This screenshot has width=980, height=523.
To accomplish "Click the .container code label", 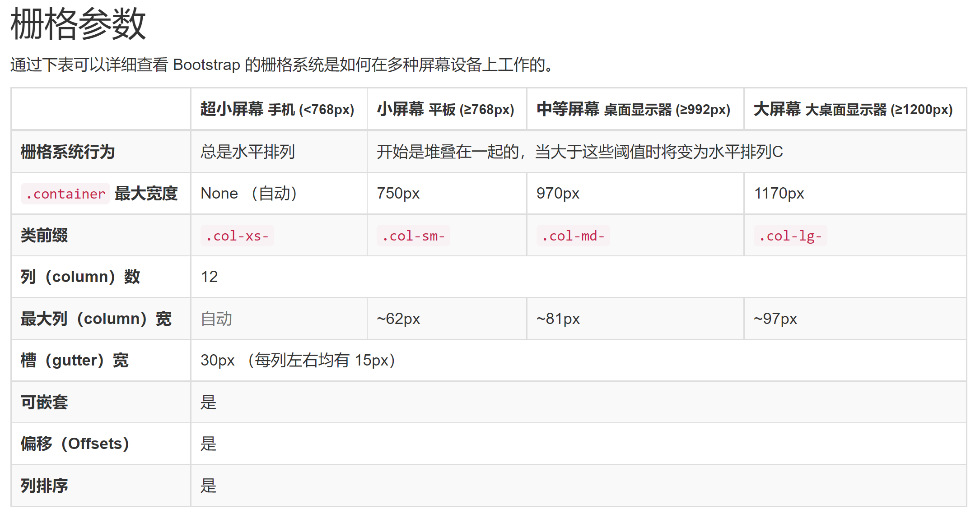I will pyautogui.click(x=65, y=194).
